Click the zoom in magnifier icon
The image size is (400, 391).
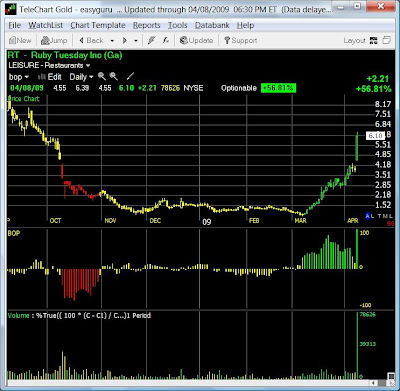(102, 77)
